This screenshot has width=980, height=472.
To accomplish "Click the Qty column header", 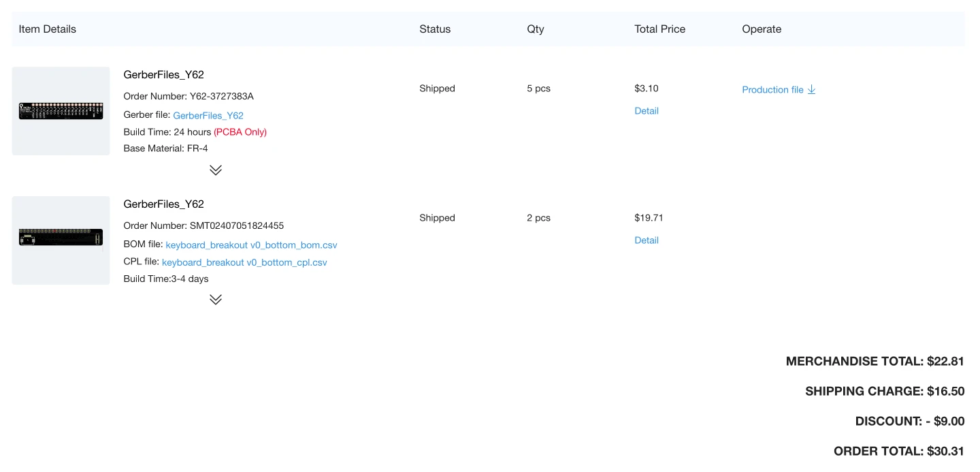I will tap(536, 29).
